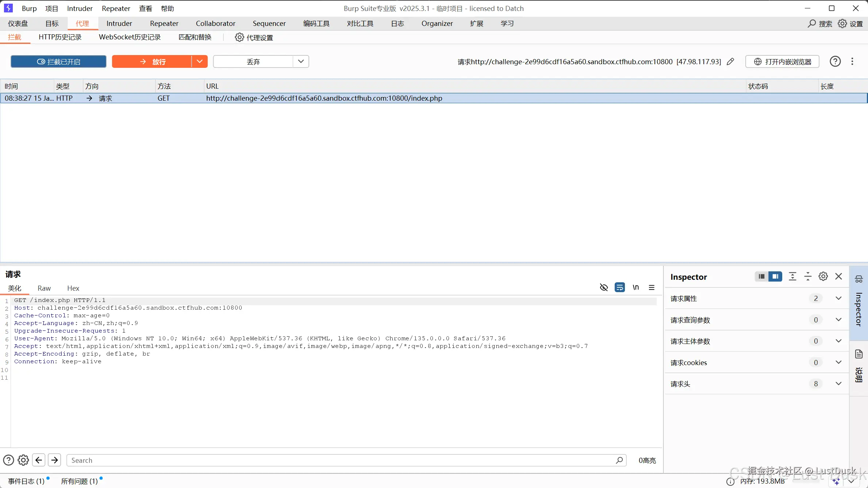Click the Host header line in request
Viewport: 868px width, 488px height.
pyautogui.click(x=128, y=308)
